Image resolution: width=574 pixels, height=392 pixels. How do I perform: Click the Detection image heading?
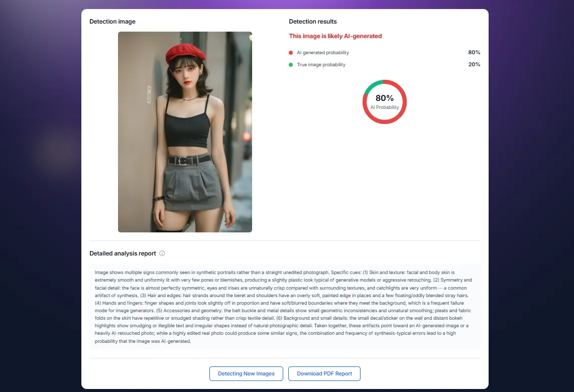(112, 22)
